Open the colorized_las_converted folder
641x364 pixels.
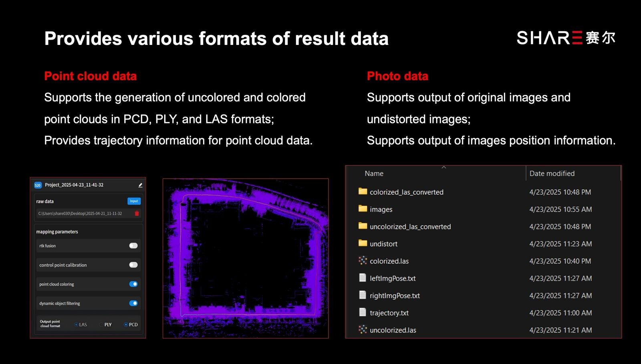[x=406, y=192]
